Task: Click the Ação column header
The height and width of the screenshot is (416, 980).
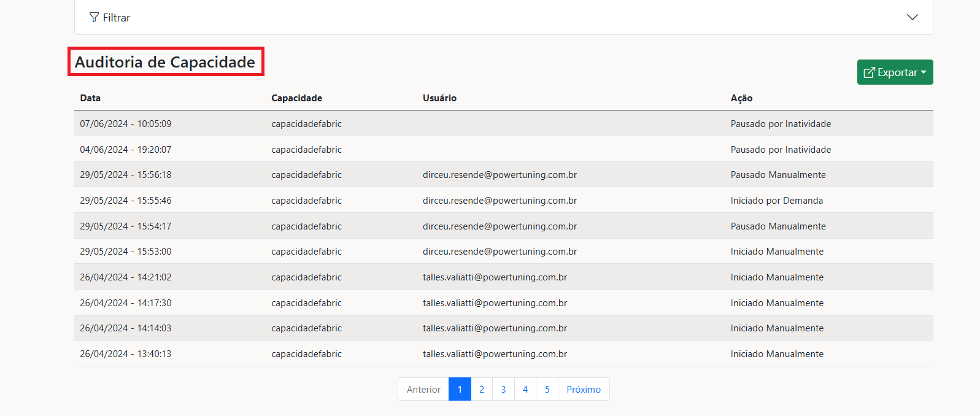Action: [x=741, y=98]
